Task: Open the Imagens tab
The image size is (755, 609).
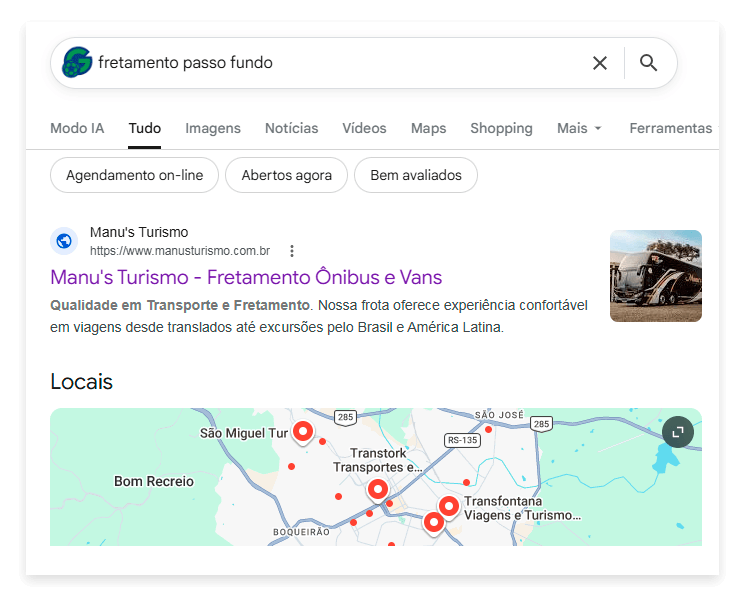Action: click(213, 128)
